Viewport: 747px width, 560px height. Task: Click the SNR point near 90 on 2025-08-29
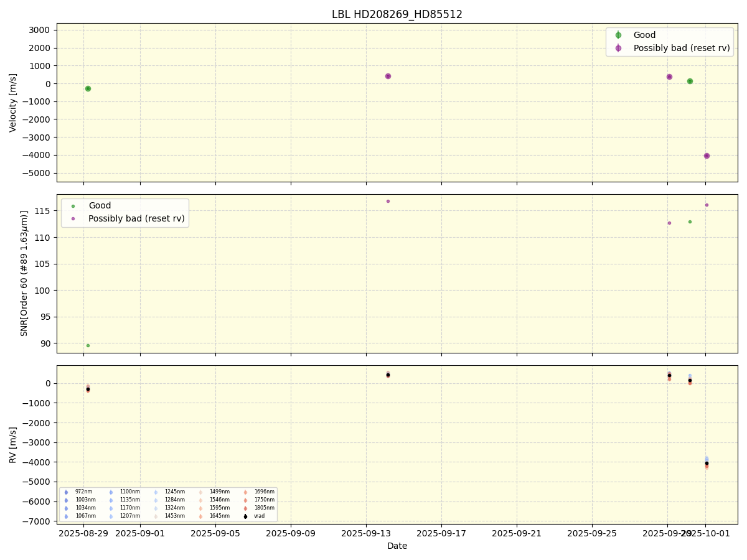[x=88, y=345]
